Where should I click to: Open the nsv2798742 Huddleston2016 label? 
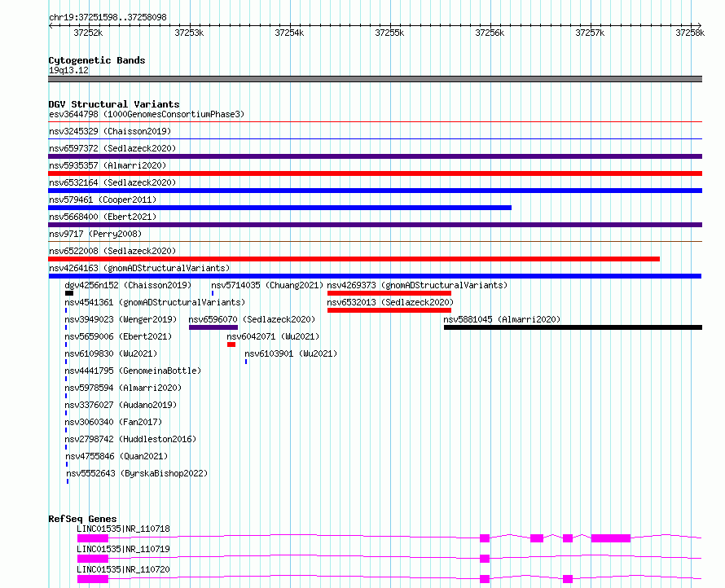click(130, 439)
